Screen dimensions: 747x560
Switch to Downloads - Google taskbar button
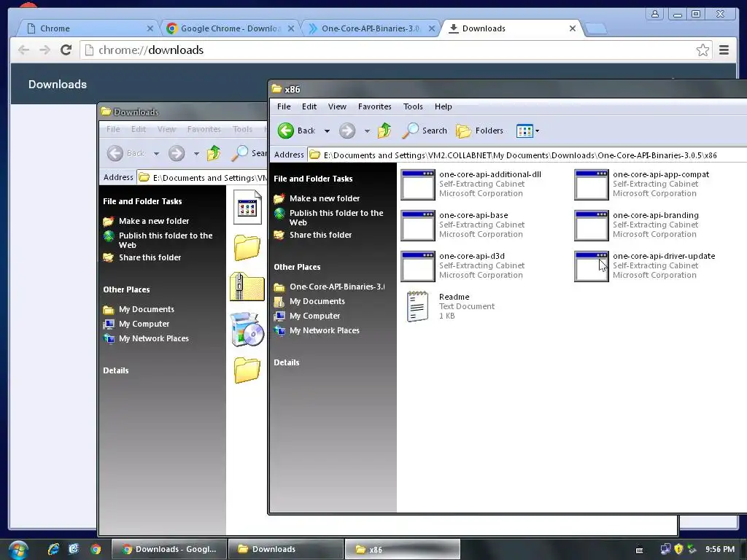pos(169,549)
